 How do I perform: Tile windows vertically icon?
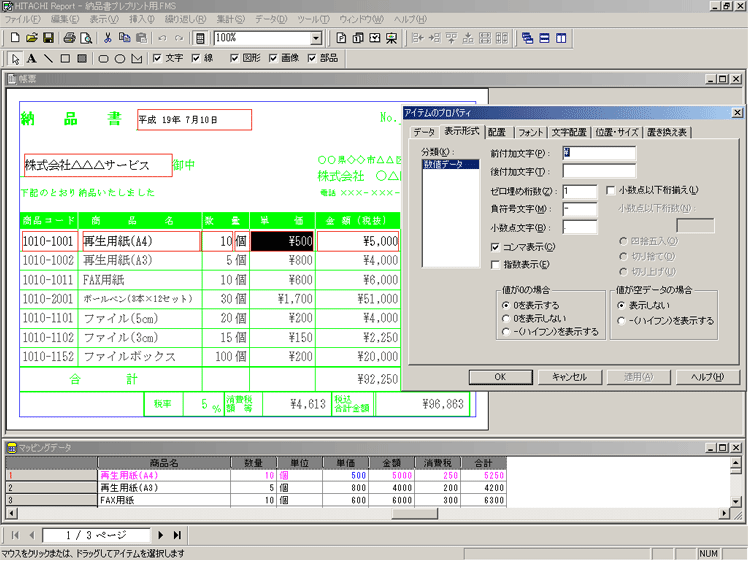click(561, 38)
